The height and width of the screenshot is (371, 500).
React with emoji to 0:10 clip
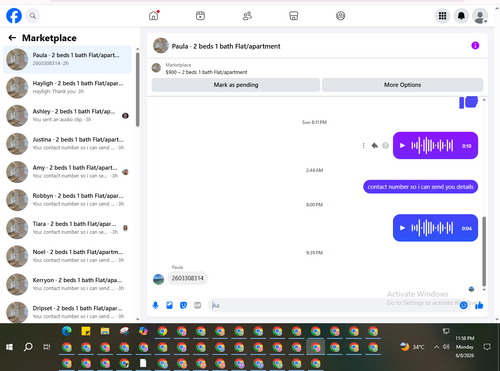pyautogui.click(x=386, y=146)
